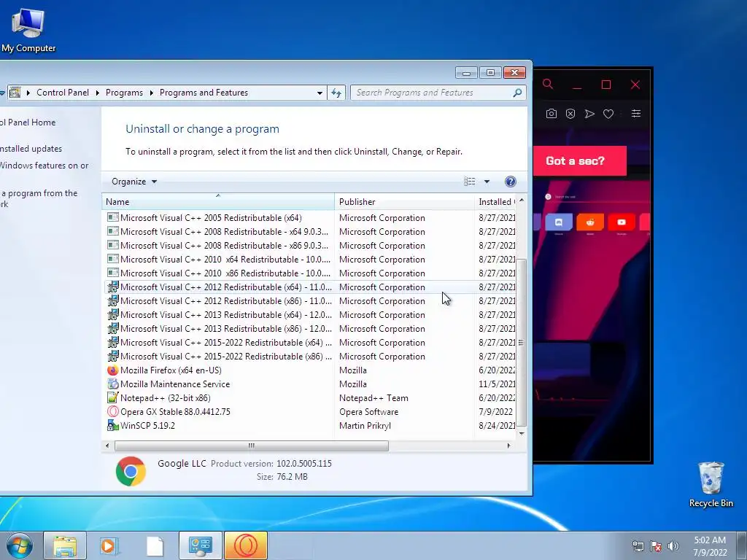This screenshot has width=747, height=560.
Task: Switch to Control Panel taskbar button
Action: point(200,545)
